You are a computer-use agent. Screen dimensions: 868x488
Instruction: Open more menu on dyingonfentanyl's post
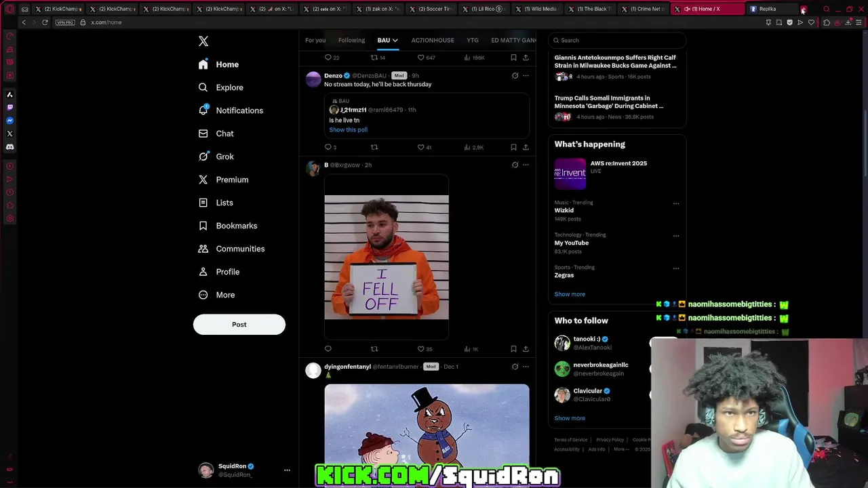point(526,367)
